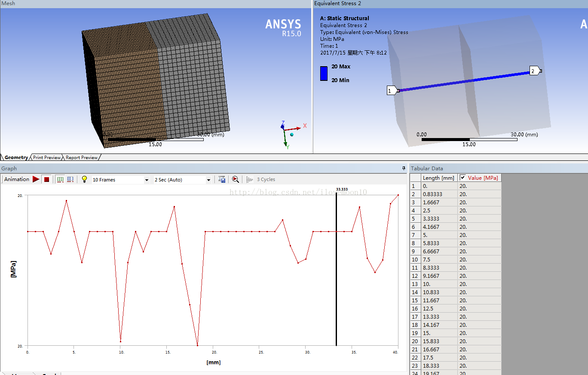Click the Equivalent Stress 2 panel title
588x375 pixels.
[337, 3]
